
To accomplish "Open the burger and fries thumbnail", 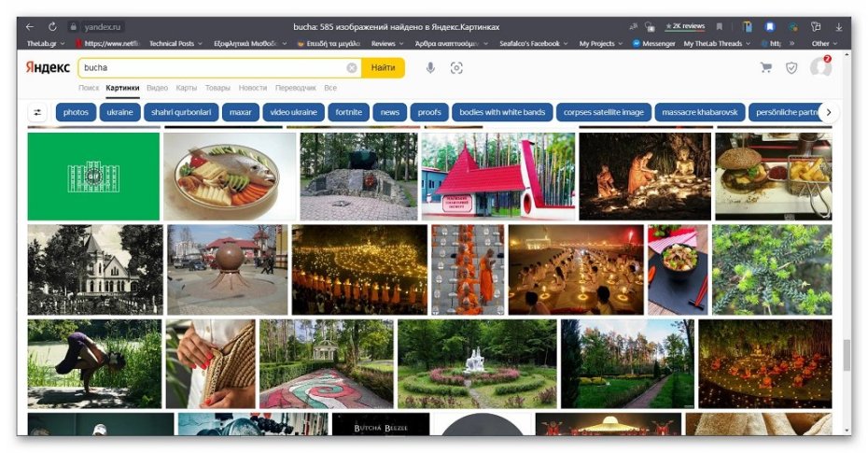I will (774, 177).
